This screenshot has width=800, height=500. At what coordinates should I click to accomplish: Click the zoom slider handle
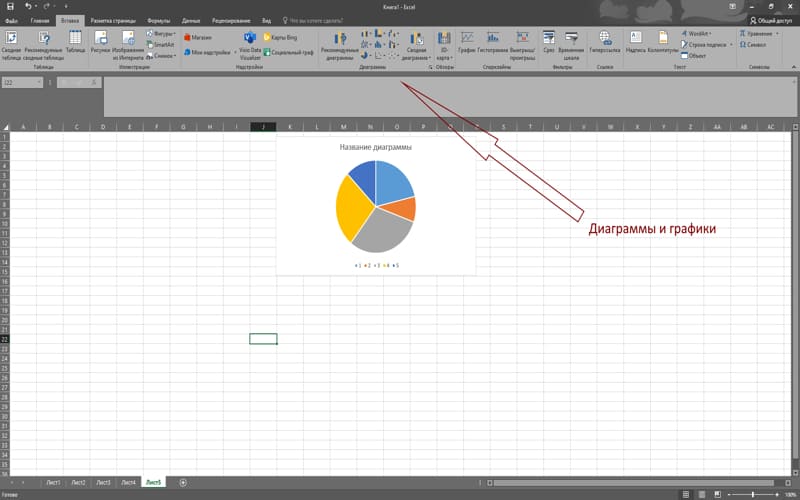tap(753, 494)
